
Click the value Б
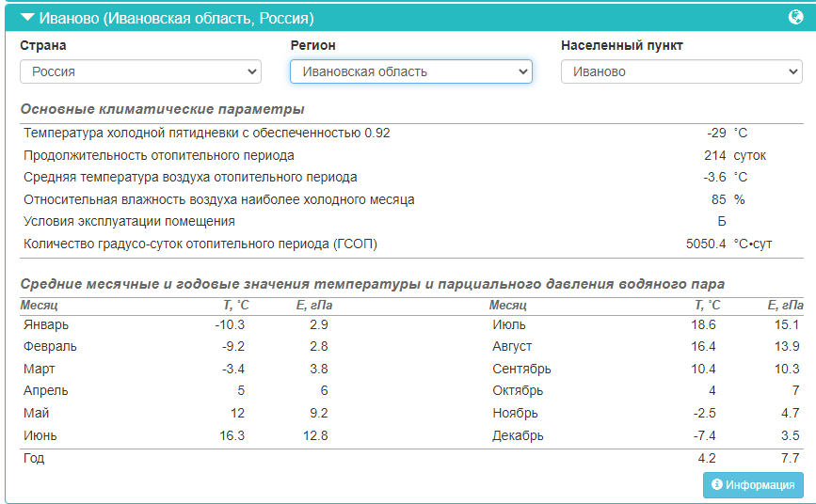click(722, 222)
